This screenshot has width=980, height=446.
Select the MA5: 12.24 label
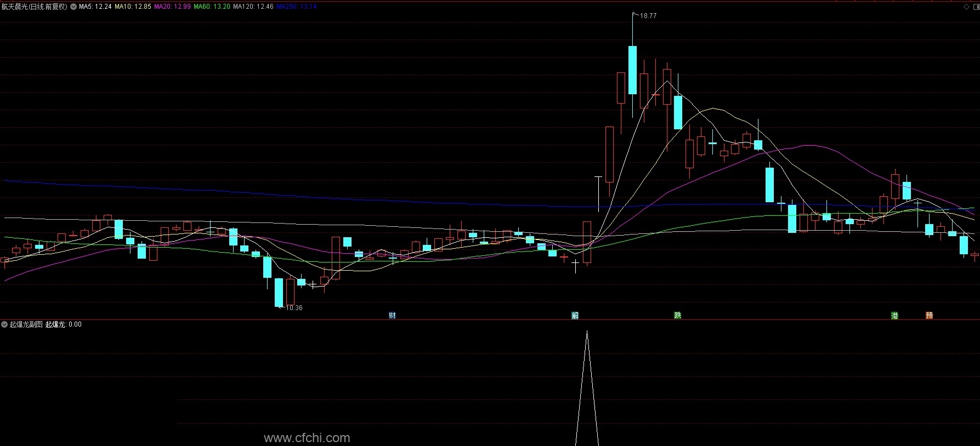tap(95, 7)
